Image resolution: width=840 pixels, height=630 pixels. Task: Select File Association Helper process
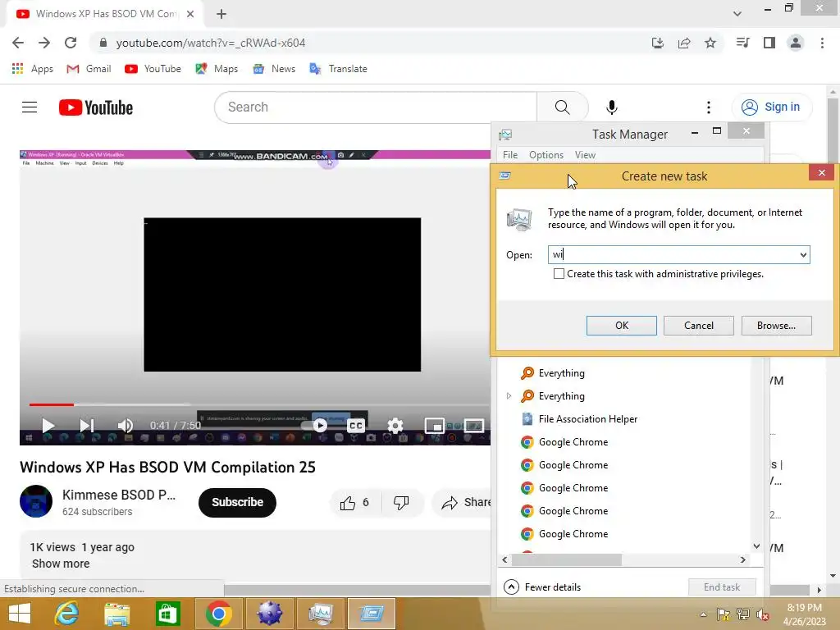click(x=588, y=419)
